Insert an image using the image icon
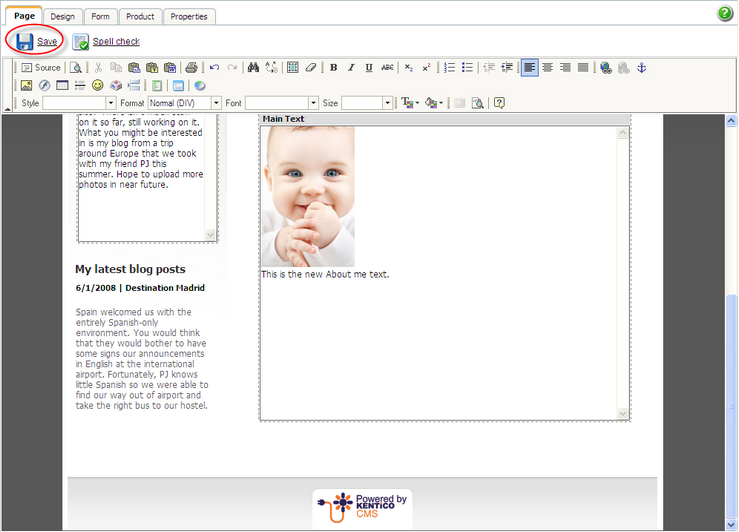This screenshot has height=532, width=739. 27,86
